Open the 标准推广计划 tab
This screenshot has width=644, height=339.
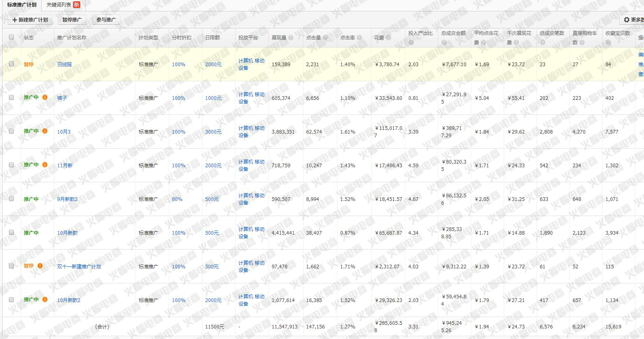[x=21, y=5]
